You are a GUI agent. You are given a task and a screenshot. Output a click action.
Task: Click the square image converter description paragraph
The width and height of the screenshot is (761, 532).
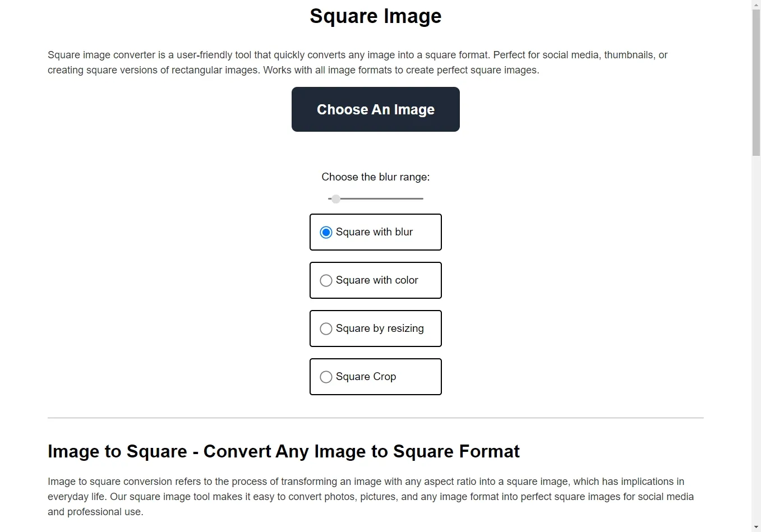(358, 62)
